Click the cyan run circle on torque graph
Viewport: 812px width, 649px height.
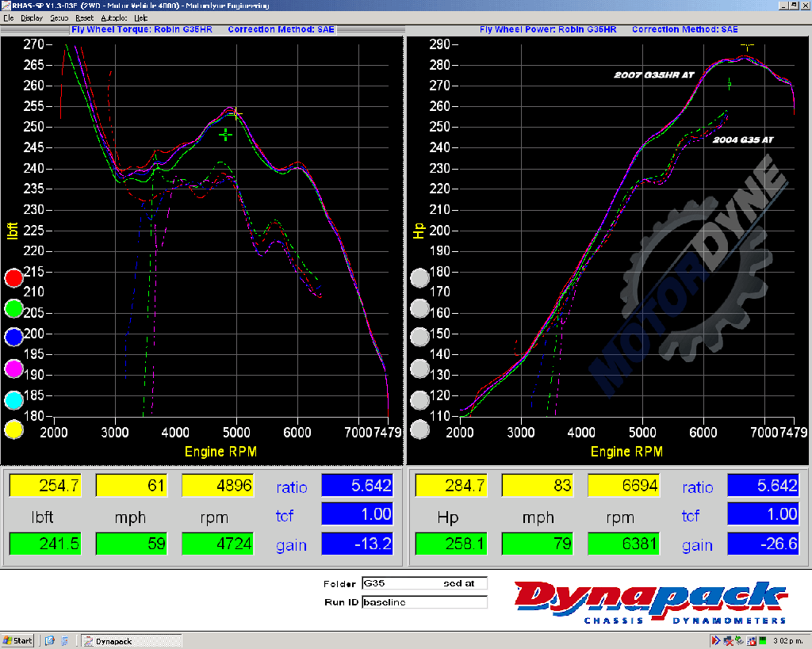14,399
